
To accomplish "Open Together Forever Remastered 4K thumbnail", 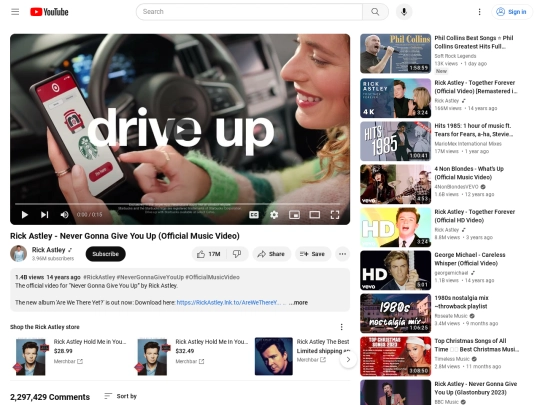I will [395, 98].
